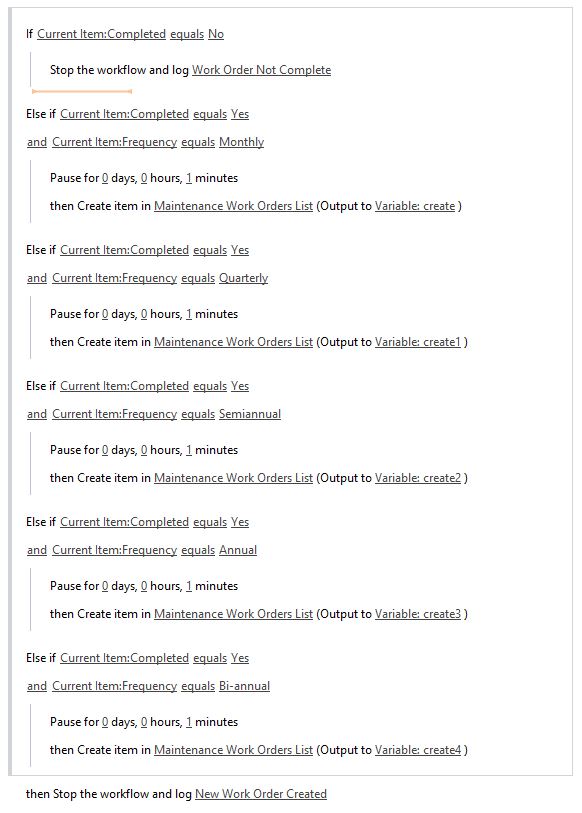The height and width of the screenshot is (813, 582).
Task: Select the 'Semiannual' frequency value
Action: tap(250, 414)
